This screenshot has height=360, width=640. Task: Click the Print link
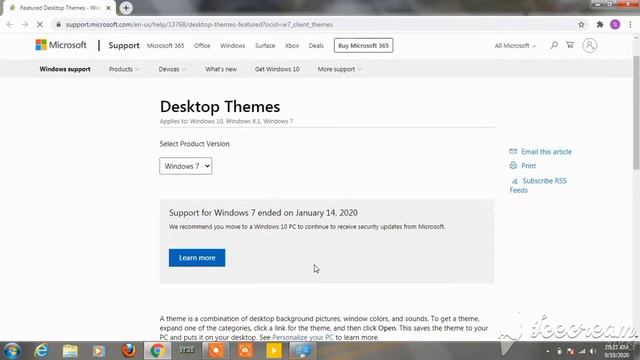523,165
